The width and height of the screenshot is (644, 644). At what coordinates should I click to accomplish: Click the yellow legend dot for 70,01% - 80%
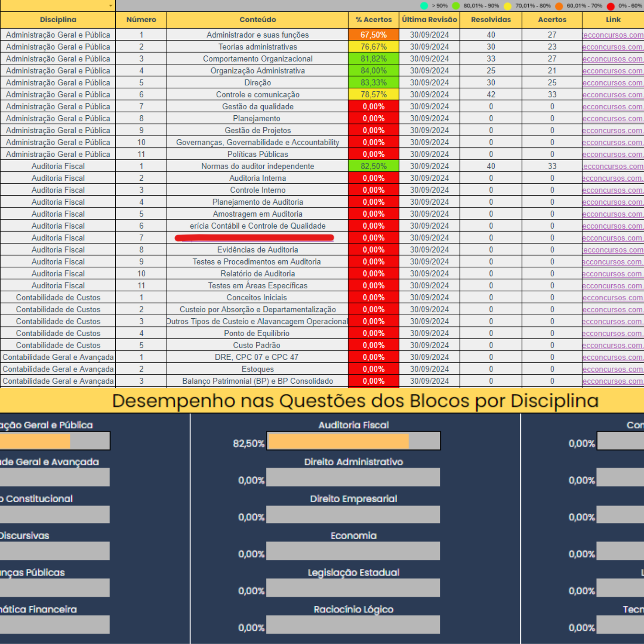pos(508,6)
